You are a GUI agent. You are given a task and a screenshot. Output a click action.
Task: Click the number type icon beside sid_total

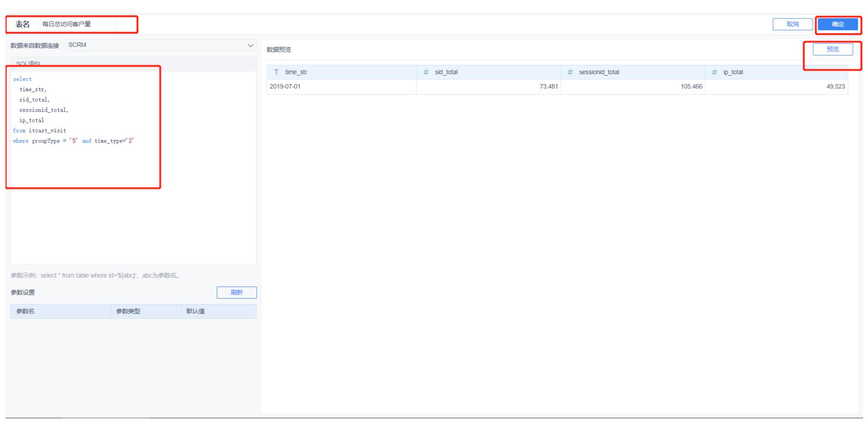[x=426, y=72]
